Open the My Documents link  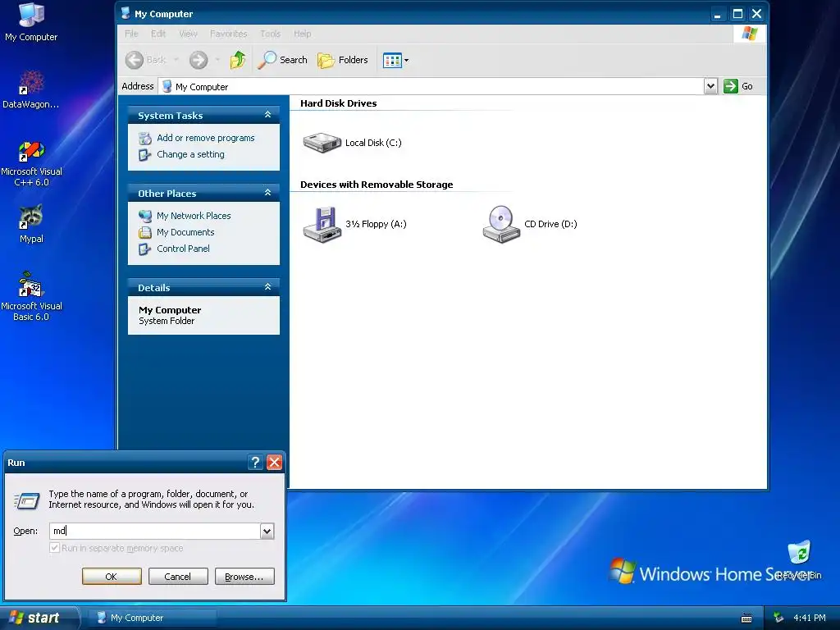(x=185, y=232)
